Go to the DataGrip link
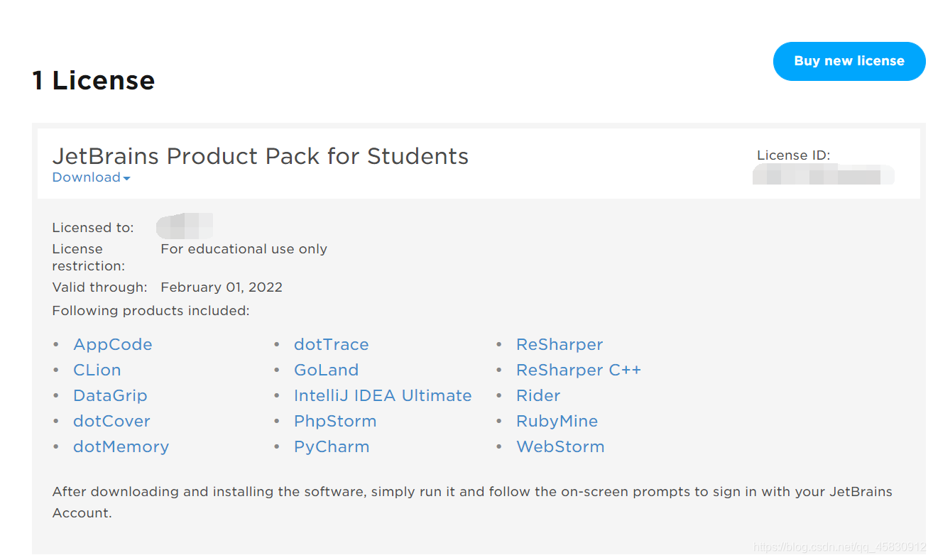The image size is (933, 560). pyautogui.click(x=110, y=396)
